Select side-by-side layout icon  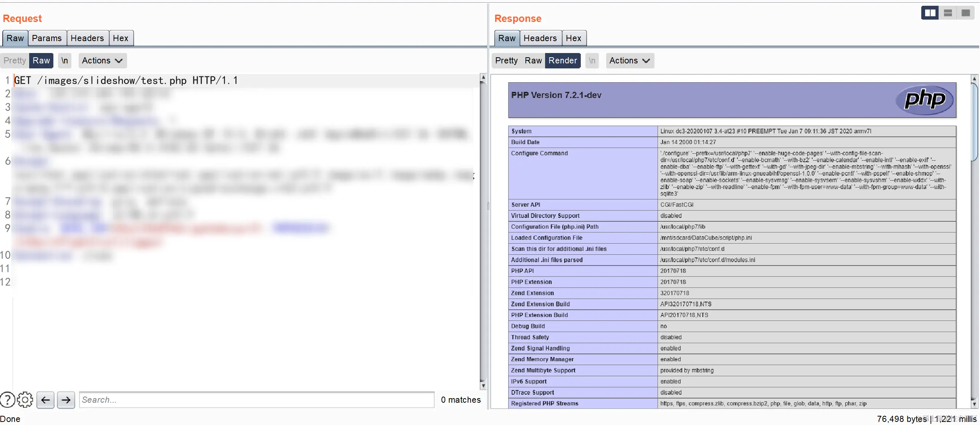point(930,13)
